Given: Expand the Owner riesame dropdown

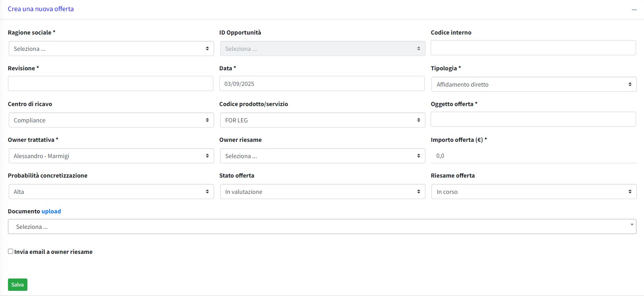Looking at the screenshot, I should (322, 156).
